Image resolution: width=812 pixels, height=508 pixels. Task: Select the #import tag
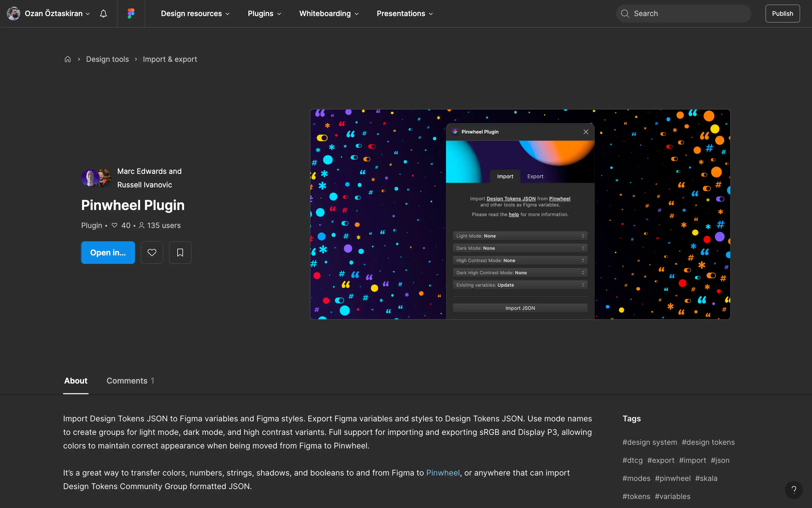pos(692,460)
